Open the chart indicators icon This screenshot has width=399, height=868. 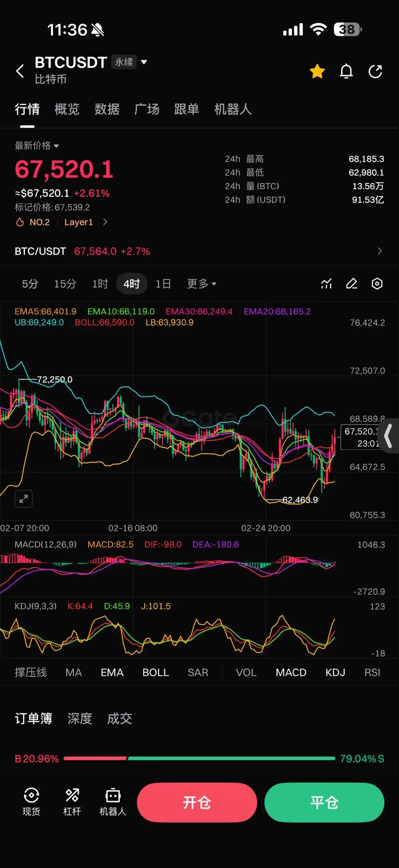point(327,284)
